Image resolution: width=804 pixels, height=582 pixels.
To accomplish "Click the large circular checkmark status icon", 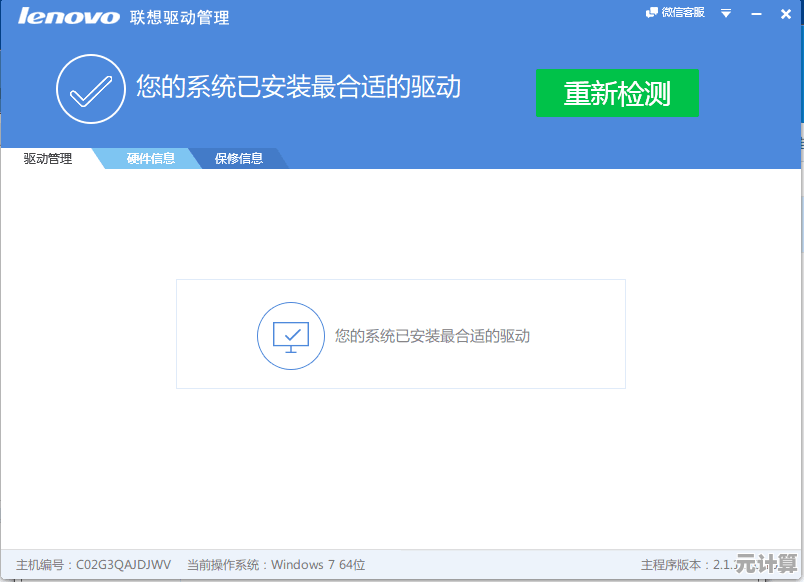I will pos(90,90).
